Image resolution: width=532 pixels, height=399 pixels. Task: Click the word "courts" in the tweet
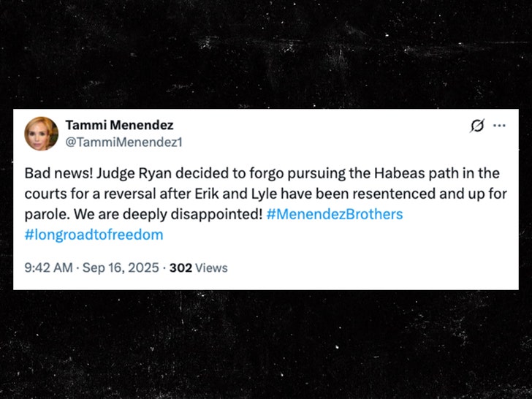pyautogui.click(x=44, y=195)
